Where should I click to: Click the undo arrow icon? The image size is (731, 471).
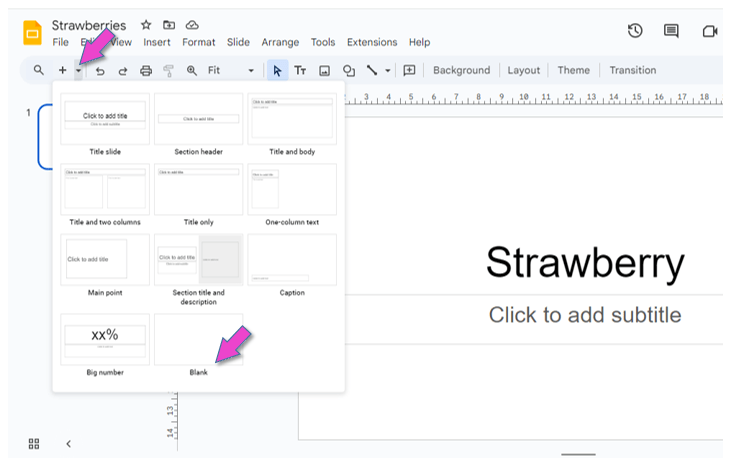click(x=100, y=71)
